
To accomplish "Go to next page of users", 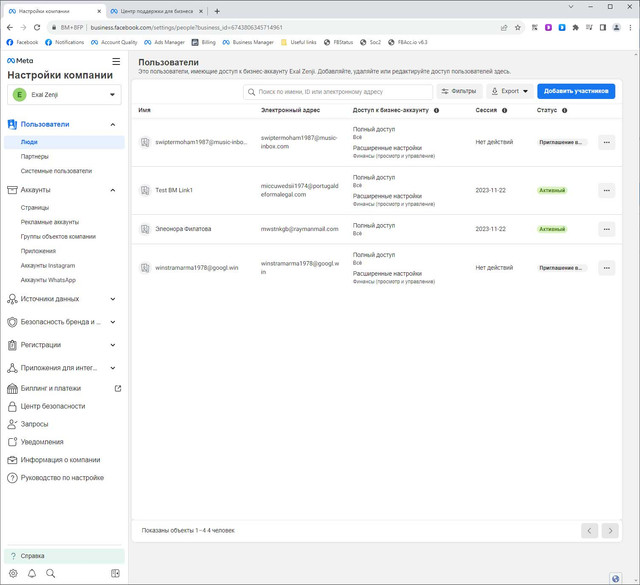I will [610, 531].
